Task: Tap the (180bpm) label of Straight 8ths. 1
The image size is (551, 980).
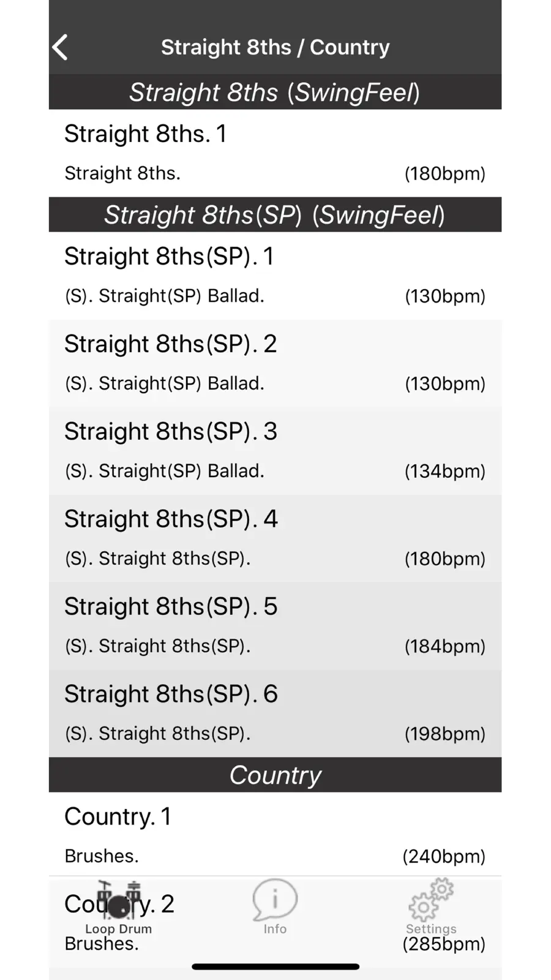Action: pyautogui.click(x=445, y=173)
